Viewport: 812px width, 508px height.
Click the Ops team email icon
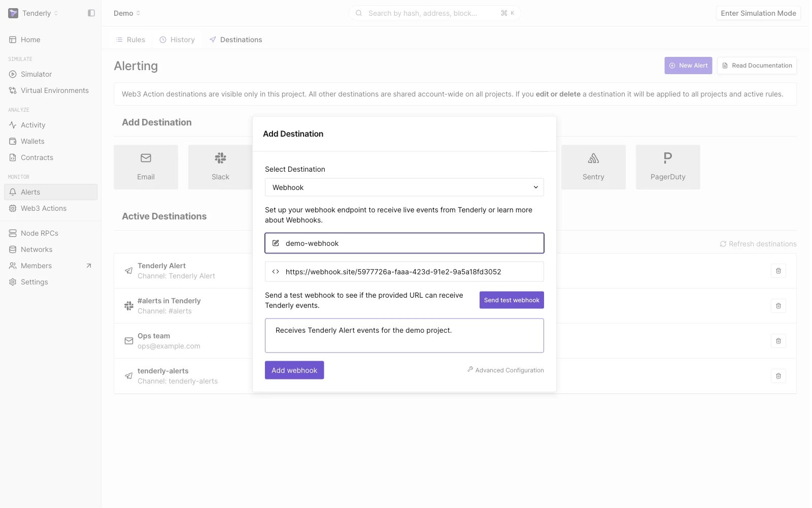[129, 341]
